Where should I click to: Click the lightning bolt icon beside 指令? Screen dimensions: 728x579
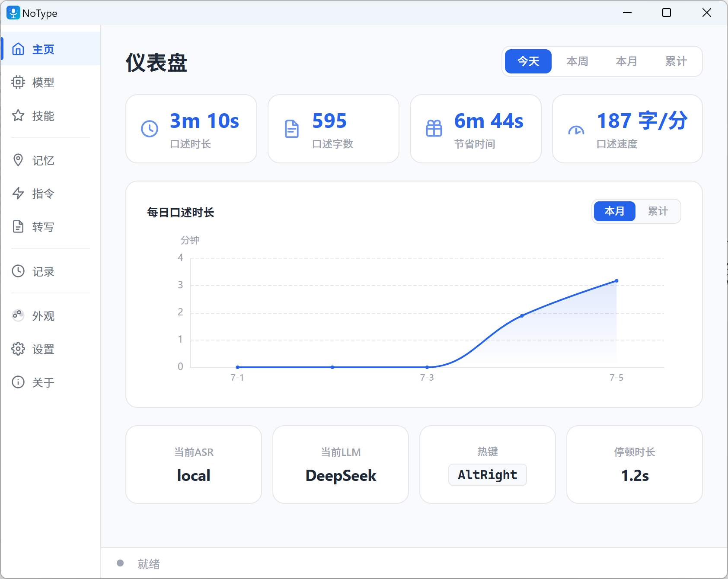pos(18,193)
